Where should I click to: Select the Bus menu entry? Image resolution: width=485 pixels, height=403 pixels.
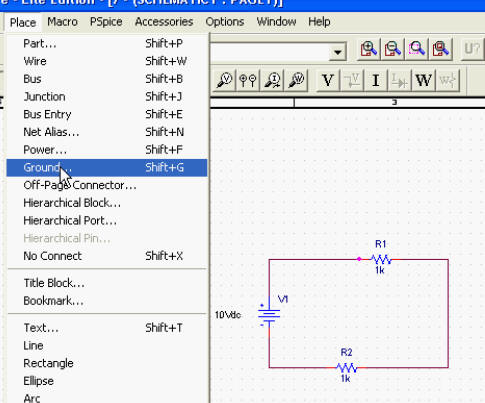tap(107, 79)
